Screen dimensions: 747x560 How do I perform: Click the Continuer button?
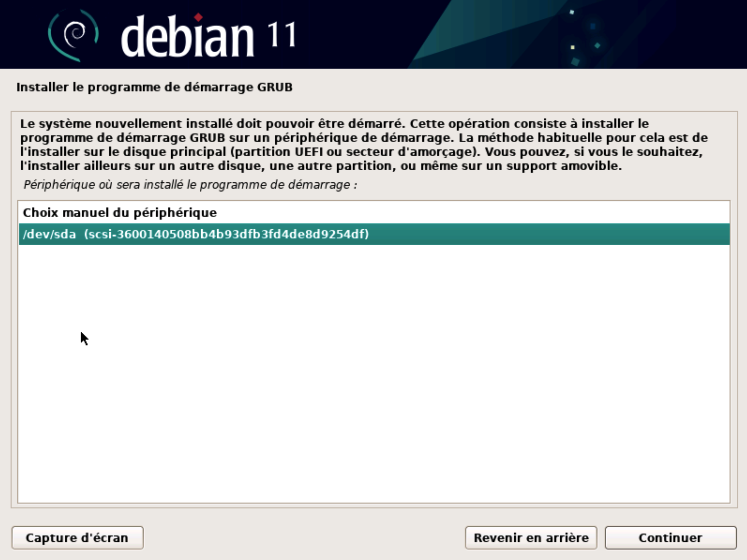[x=670, y=538]
